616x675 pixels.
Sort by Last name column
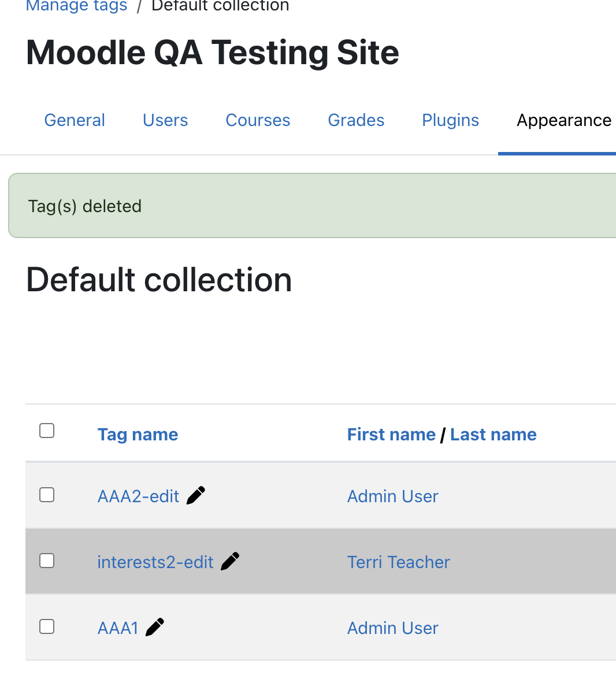[x=493, y=435]
